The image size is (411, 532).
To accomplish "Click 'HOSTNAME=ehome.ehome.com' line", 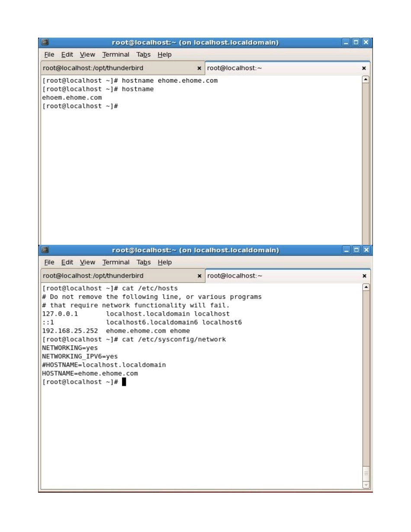I will pos(90,373).
